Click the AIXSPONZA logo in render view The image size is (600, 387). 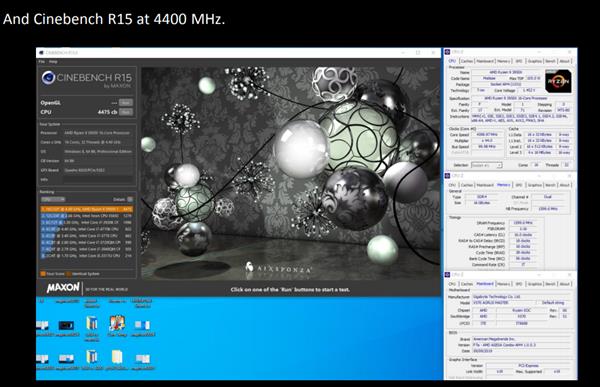(x=278, y=268)
